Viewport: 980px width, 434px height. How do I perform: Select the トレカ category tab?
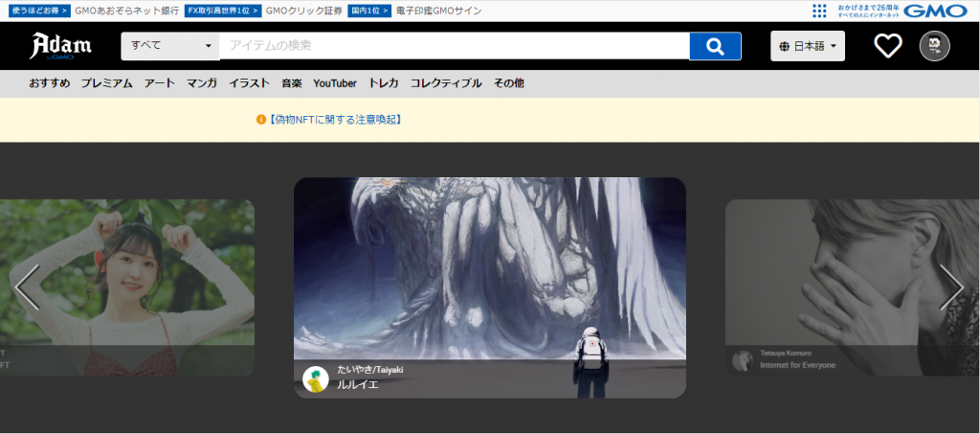coord(383,83)
